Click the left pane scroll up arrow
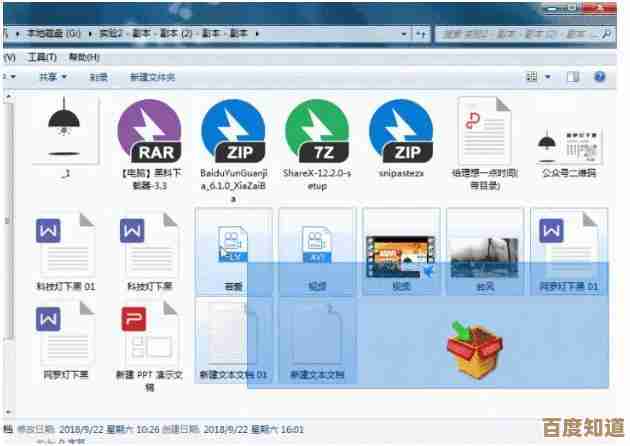This screenshot has width=630, height=446. click(8, 96)
